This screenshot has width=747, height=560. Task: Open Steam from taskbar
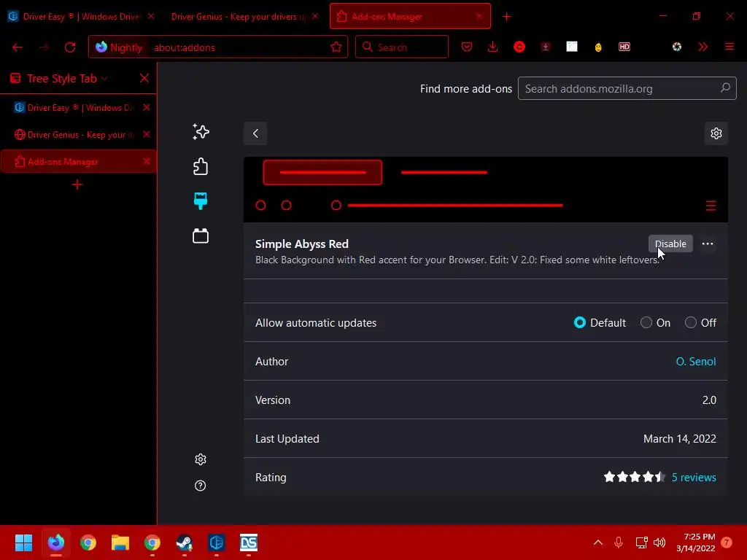tap(185, 542)
